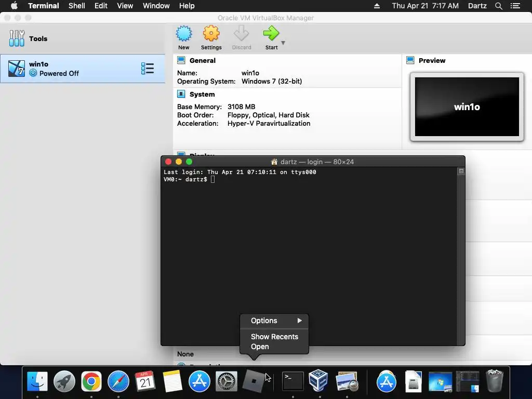Open the Tools icon in VirtualBox sidebar
Image resolution: width=532 pixels, height=399 pixels.
point(17,38)
